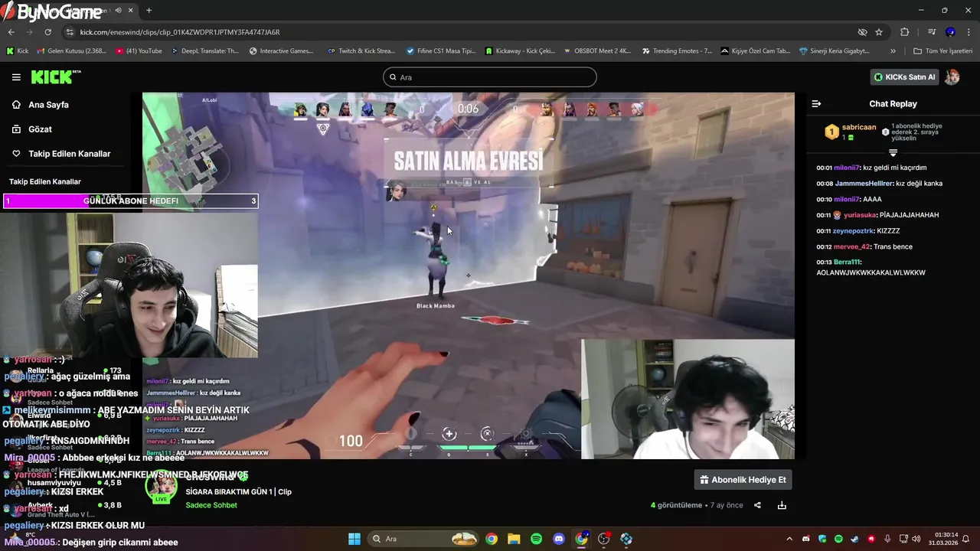The width and height of the screenshot is (980, 551).
Task: Open the Kick bookmark
Action: (17, 51)
